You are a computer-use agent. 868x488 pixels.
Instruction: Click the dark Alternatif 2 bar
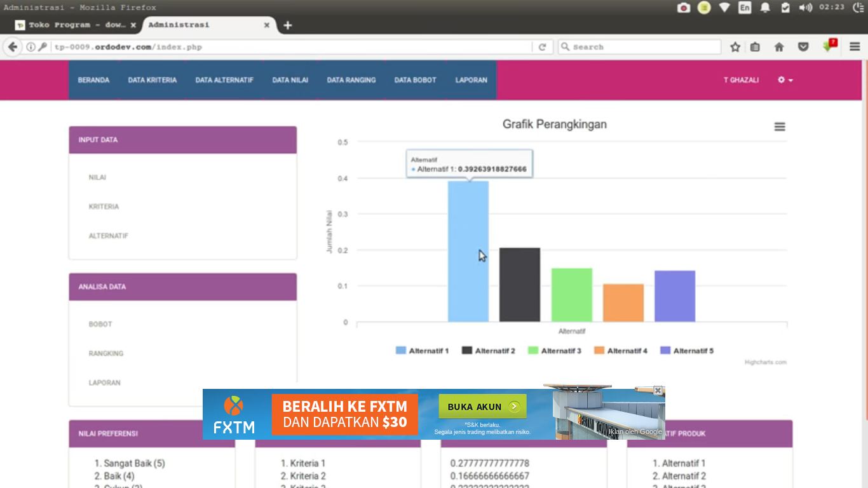519,285
